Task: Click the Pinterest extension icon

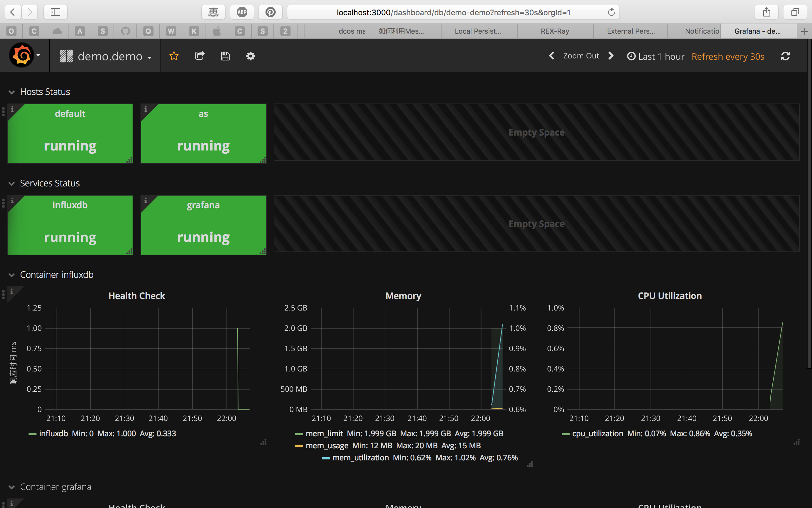Action: [271, 12]
